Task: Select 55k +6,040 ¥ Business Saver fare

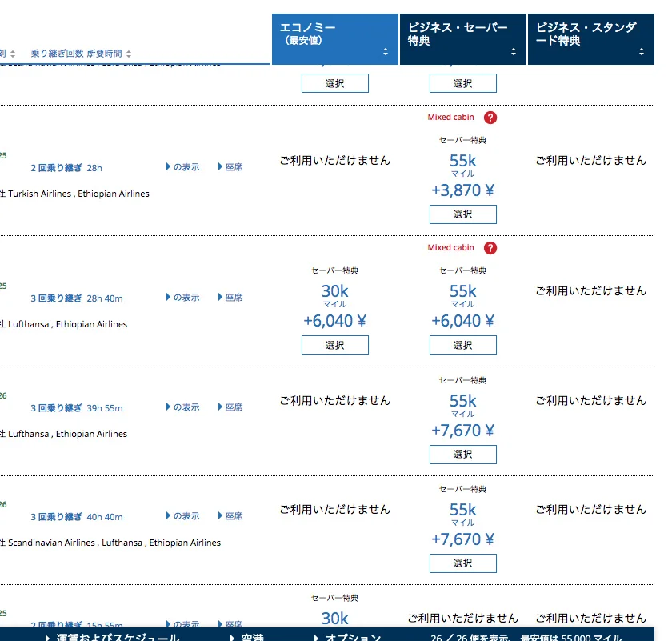Action: click(x=463, y=345)
